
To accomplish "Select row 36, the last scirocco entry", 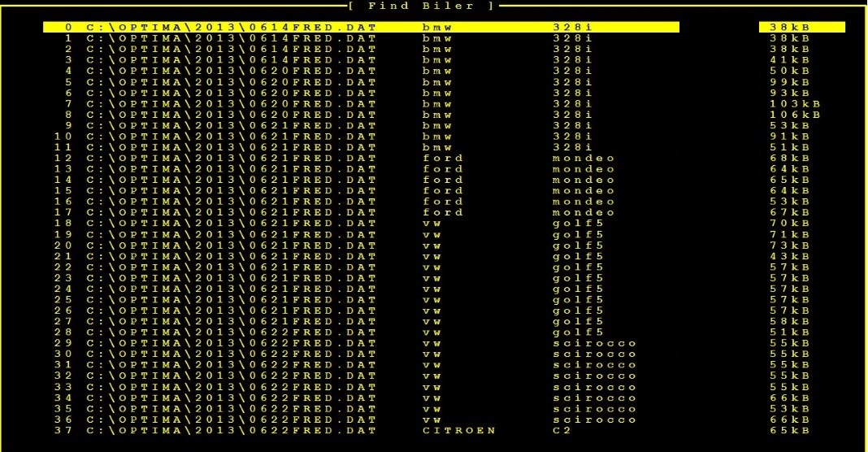I will point(361,419).
